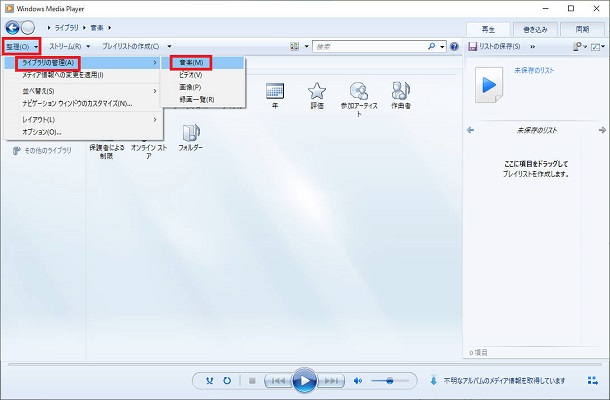This screenshot has height=400, width=610.
Task: Open the 評価 star rating view
Action: pyautogui.click(x=317, y=96)
